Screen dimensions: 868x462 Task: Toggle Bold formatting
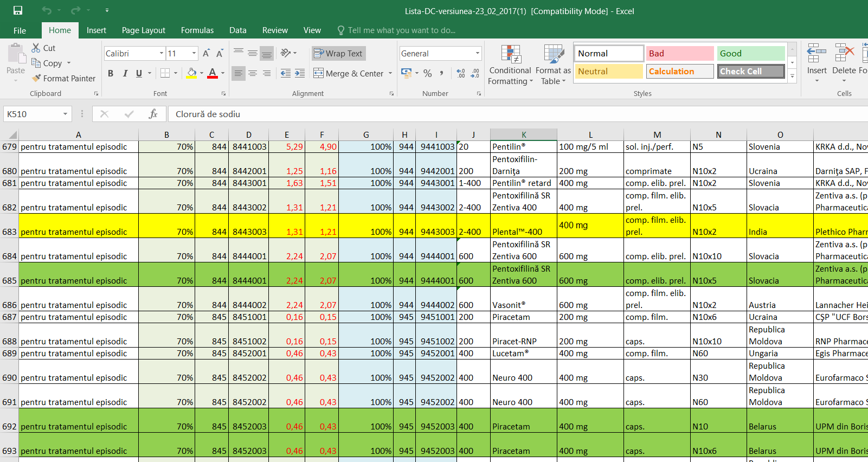coord(111,73)
